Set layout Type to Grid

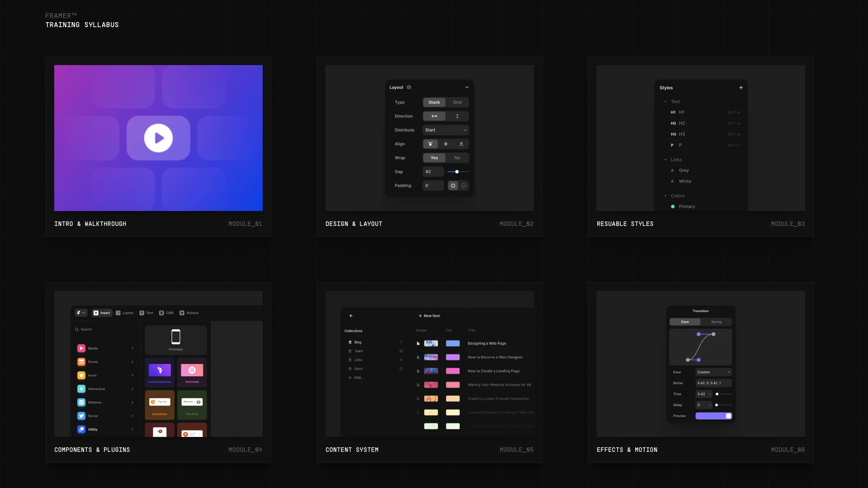pyautogui.click(x=457, y=102)
